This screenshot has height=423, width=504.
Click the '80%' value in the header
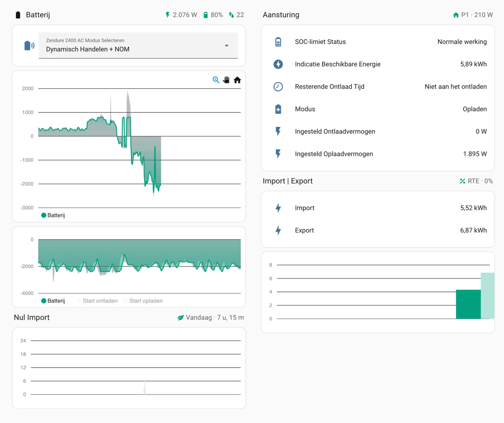(217, 15)
